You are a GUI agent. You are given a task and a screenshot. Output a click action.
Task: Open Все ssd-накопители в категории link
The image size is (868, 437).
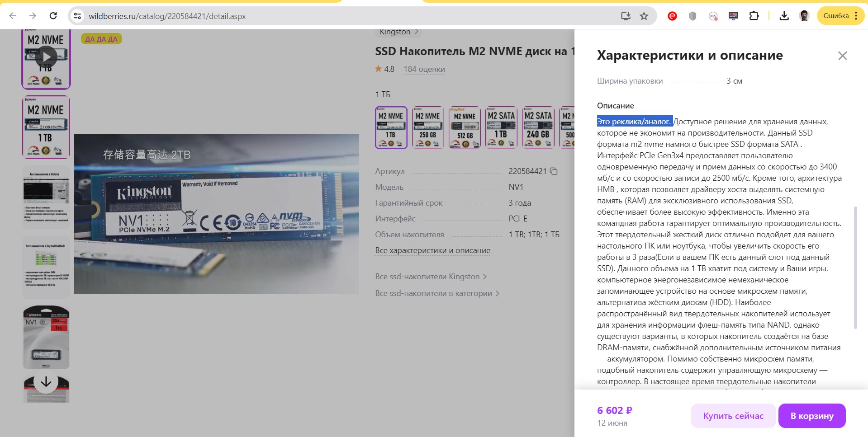(x=437, y=293)
